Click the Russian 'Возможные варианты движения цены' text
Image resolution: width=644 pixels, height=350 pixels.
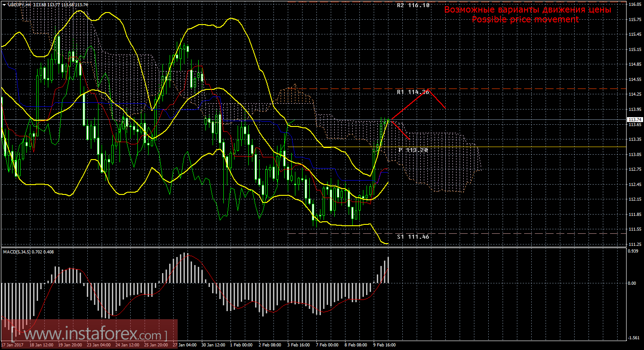click(527, 10)
